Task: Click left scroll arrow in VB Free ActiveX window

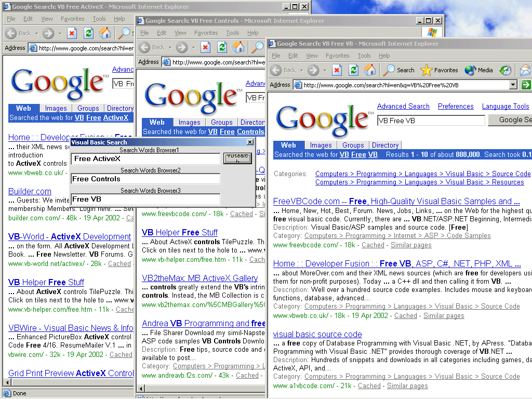Action: [7, 382]
